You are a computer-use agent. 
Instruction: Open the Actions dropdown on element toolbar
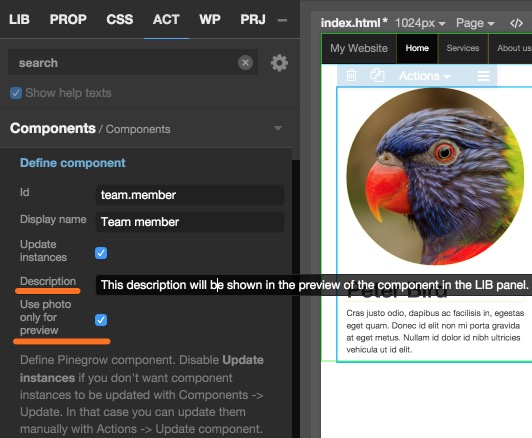tap(425, 76)
